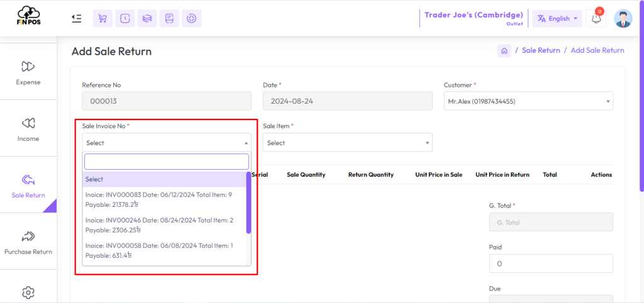Select invoice INV000058 from list
This screenshot has height=303, width=644.
coord(164,250)
